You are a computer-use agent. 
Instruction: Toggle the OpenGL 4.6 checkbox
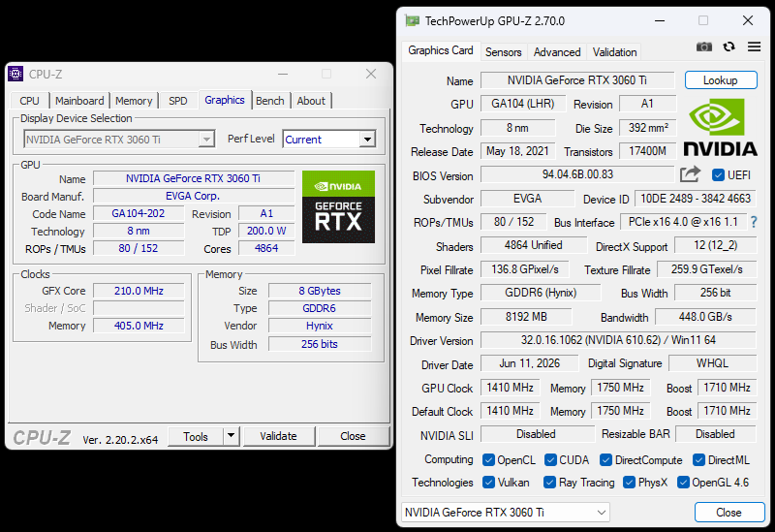tap(683, 482)
